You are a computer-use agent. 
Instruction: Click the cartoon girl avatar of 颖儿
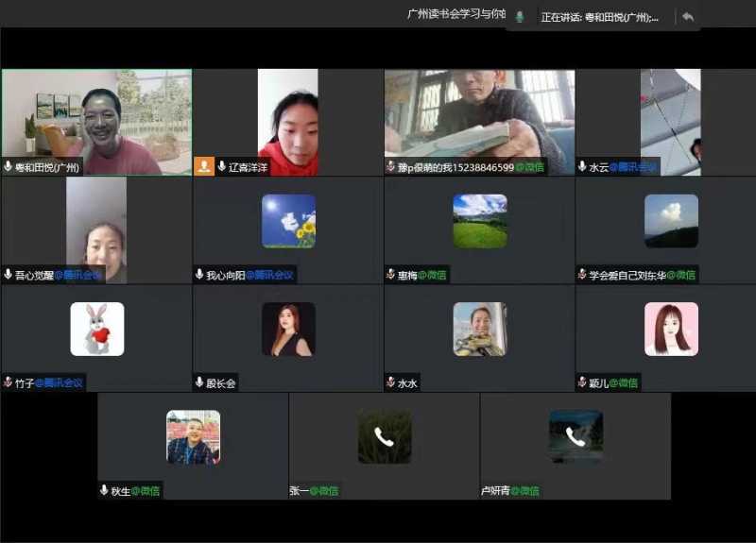pos(671,329)
